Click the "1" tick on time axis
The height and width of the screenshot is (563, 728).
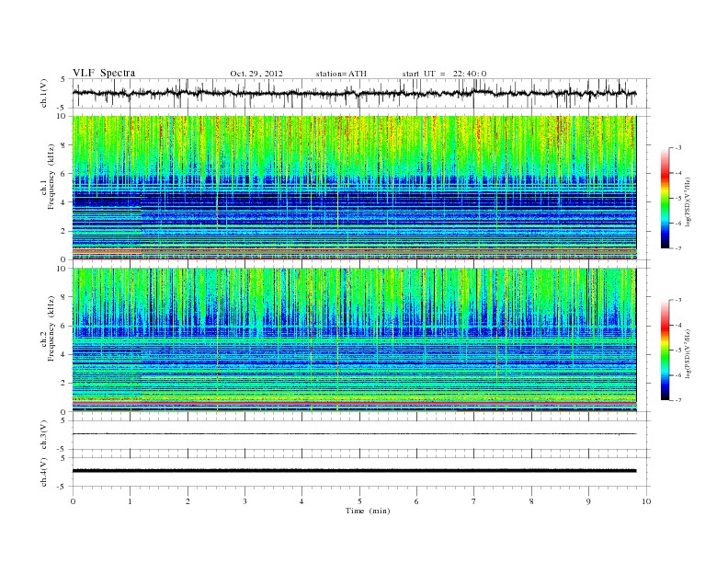(x=130, y=501)
